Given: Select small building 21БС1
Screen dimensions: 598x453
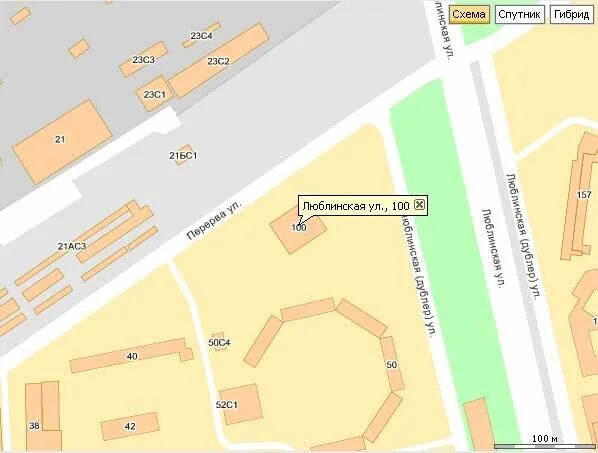Looking at the screenshot, I should tap(183, 155).
